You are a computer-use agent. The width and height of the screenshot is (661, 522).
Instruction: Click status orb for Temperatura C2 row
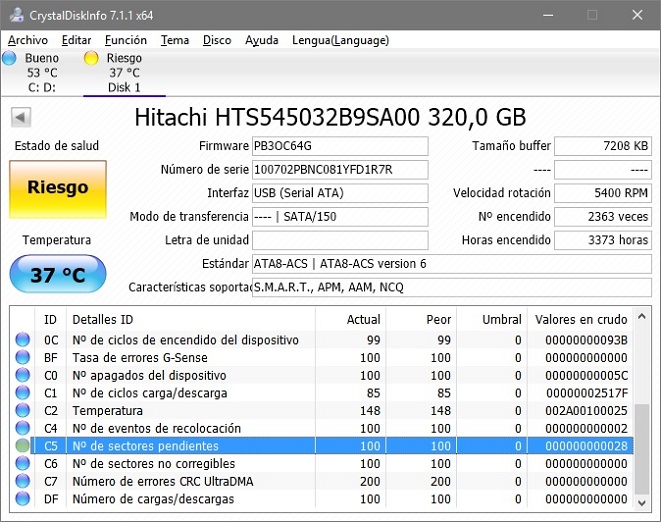click(x=23, y=410)
